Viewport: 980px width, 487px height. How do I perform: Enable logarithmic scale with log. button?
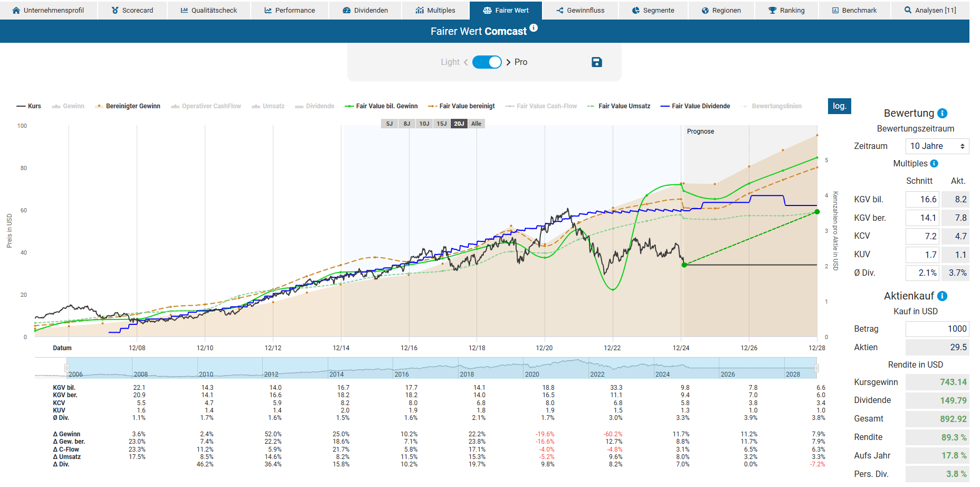(x=839, y=106)
